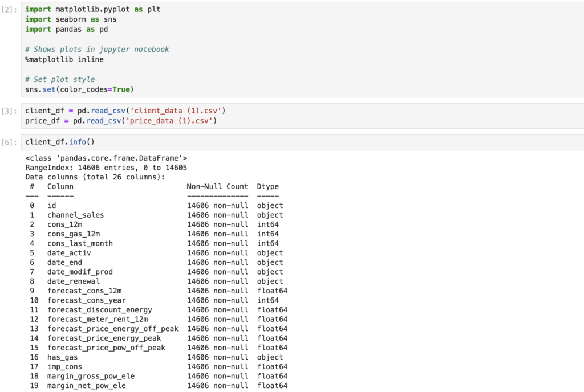The image size is (584, 392).
Task: Select the '# Shows plots in jupyter notebook' comment
Action: [97, 50]
